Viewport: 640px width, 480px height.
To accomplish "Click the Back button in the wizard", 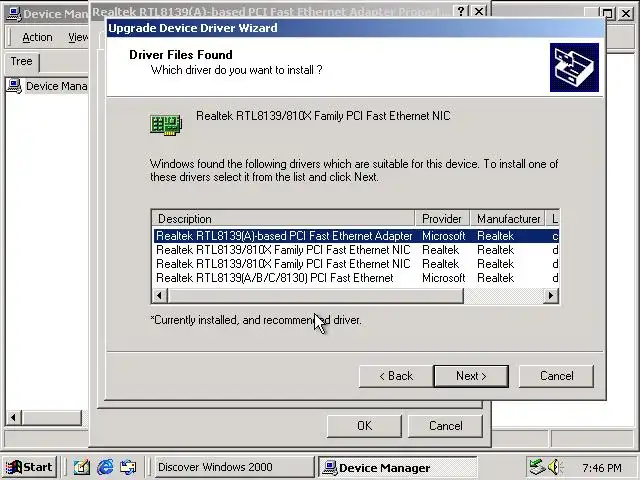I will click(396, 376).
